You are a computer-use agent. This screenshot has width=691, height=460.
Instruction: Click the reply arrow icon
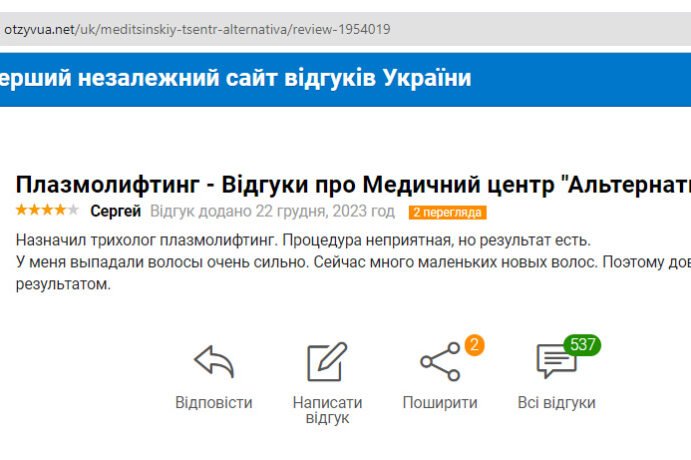click(x=213, y=362)
